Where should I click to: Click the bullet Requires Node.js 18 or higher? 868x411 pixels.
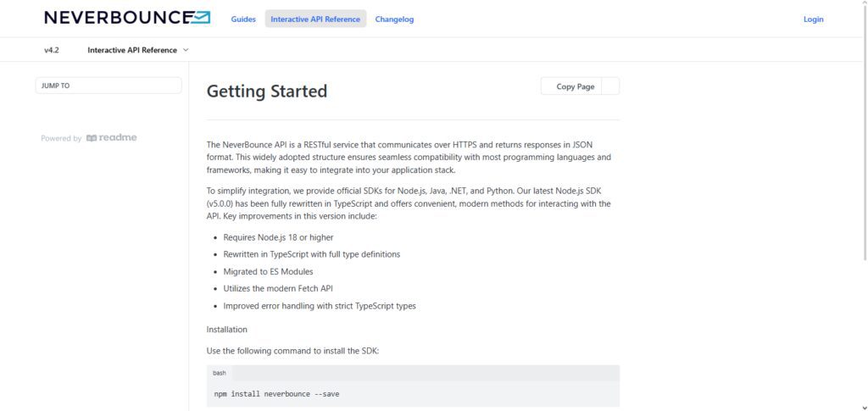click(x=278, y=237)
